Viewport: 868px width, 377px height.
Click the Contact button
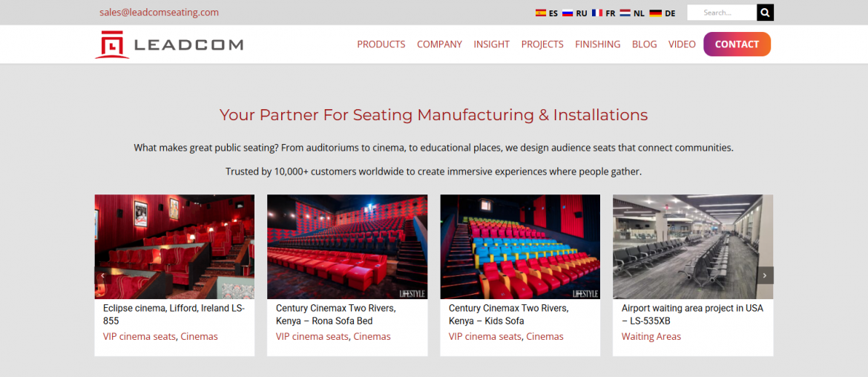click(x=737, y=45)
